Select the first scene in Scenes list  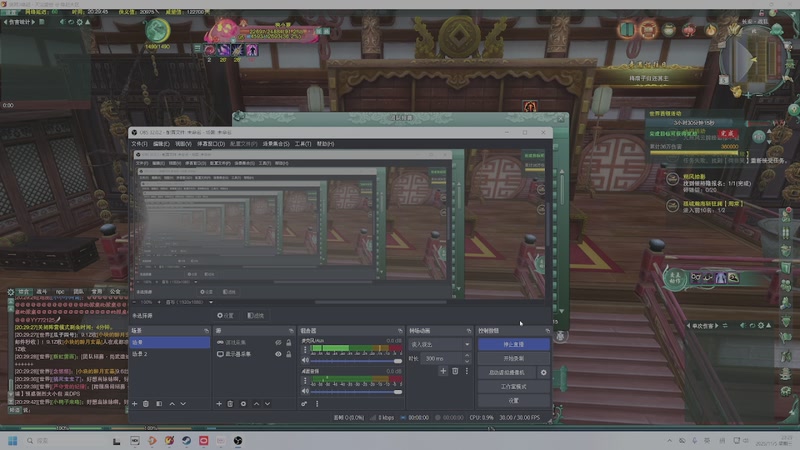(x=169, y=342)
